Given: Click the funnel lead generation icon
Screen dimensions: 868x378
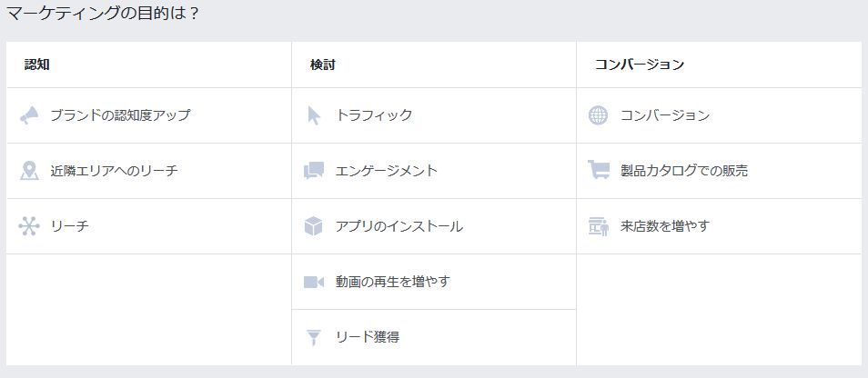Looking at the screenshot, I should tap(314, 337).
